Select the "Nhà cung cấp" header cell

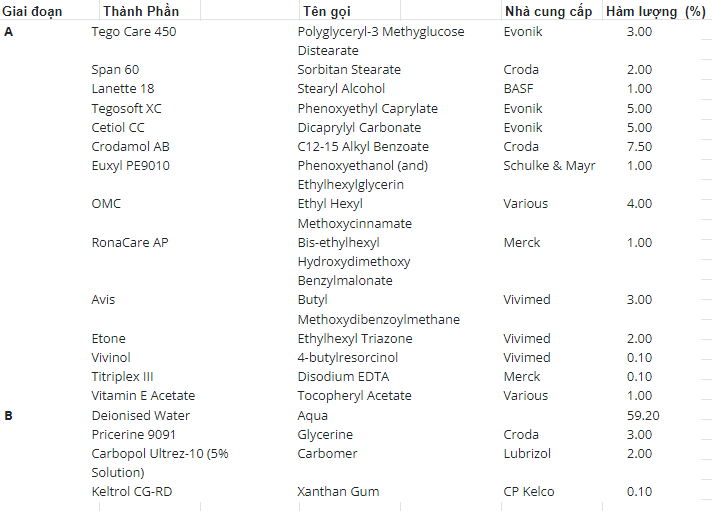click(x=547, y=11)
